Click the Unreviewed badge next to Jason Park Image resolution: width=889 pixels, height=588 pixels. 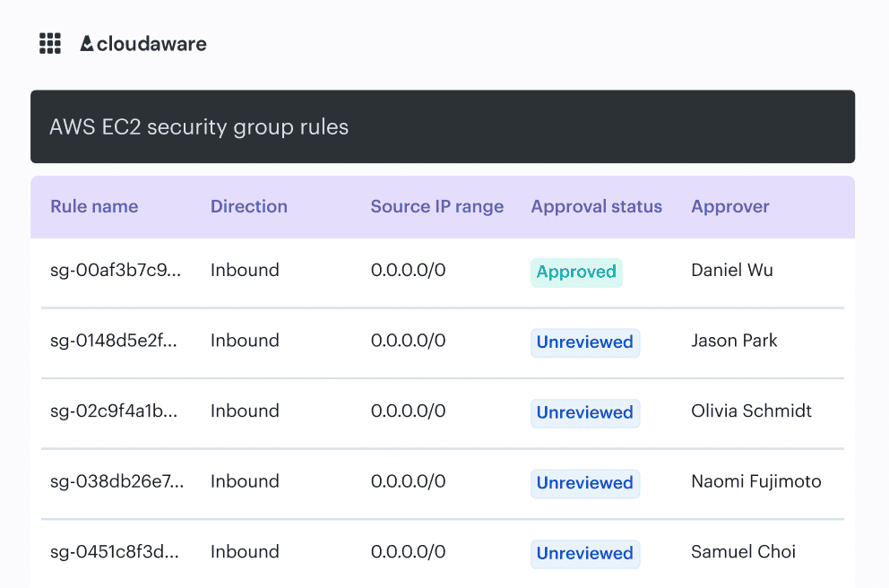[585, 342]
